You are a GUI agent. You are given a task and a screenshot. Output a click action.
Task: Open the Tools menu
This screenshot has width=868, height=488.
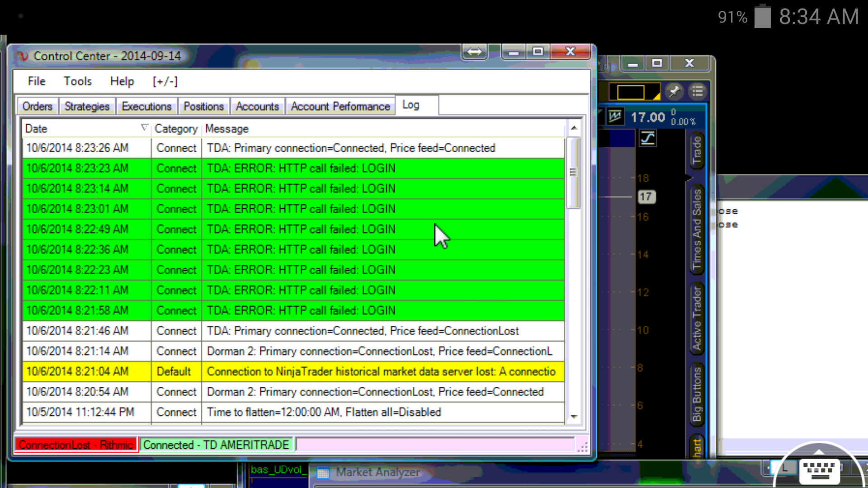(77, 81)
